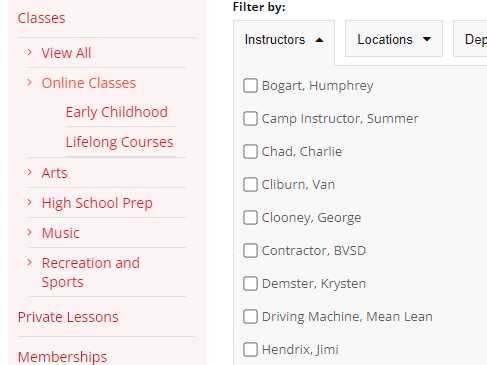Expand the Music chevron arrow
This screenshot has height=365, width=487.
tap(30, 232)
